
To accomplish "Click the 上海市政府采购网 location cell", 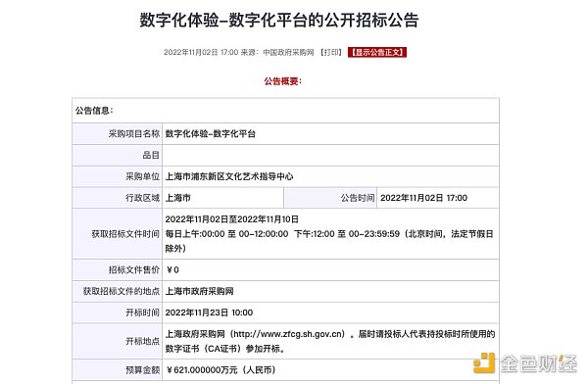I will 330,291.
